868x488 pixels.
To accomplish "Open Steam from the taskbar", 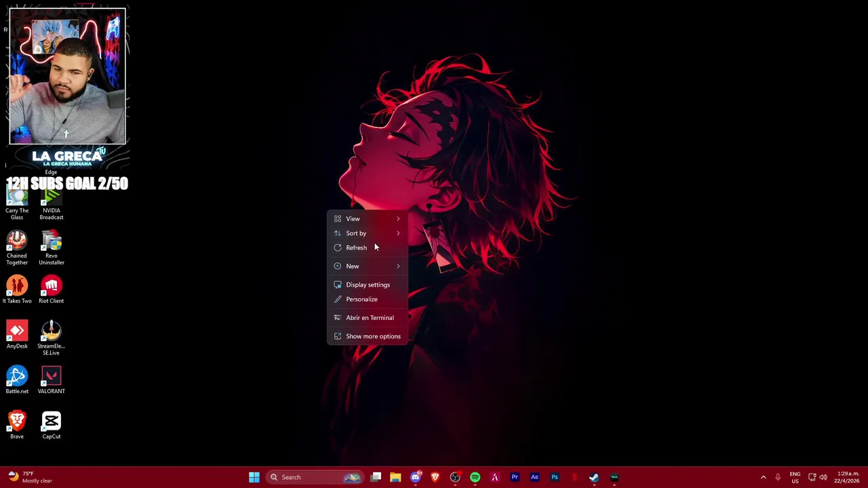I will (x=594, y=477).
